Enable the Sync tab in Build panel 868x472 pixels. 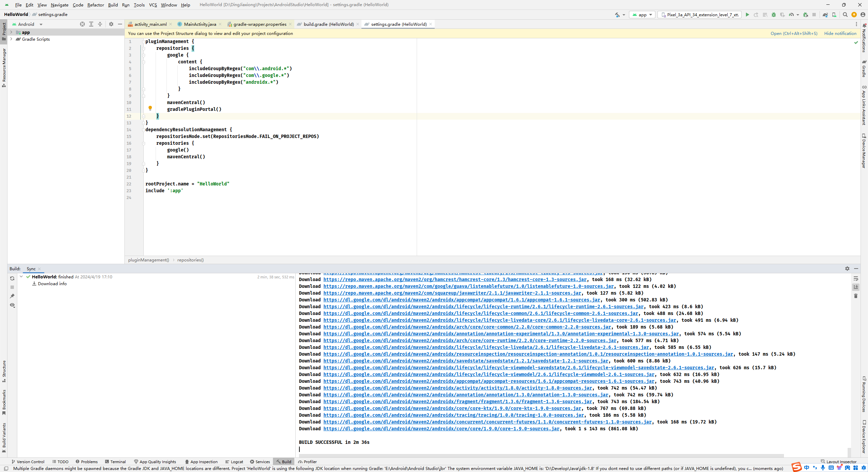tap(32, 268)
